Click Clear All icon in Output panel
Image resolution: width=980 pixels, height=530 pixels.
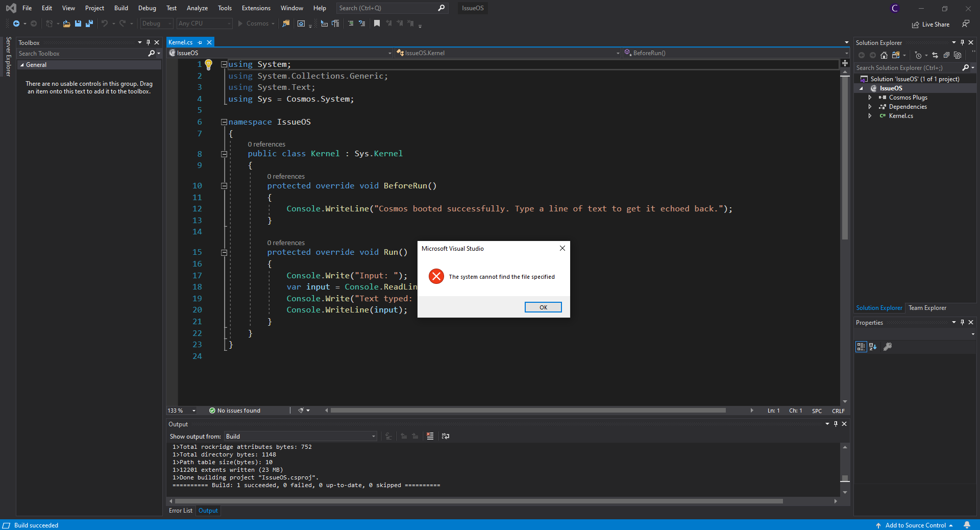[x=430, y=436]
